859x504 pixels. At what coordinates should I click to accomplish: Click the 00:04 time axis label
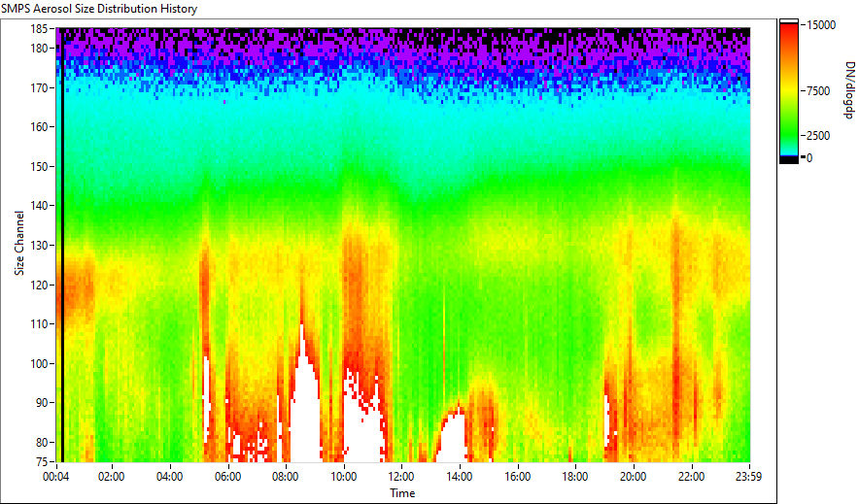point(56,477)
